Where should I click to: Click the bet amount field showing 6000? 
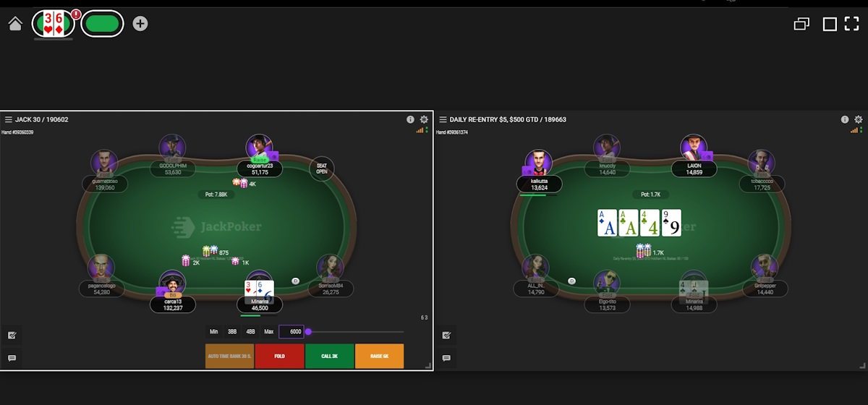click(292, 332)
